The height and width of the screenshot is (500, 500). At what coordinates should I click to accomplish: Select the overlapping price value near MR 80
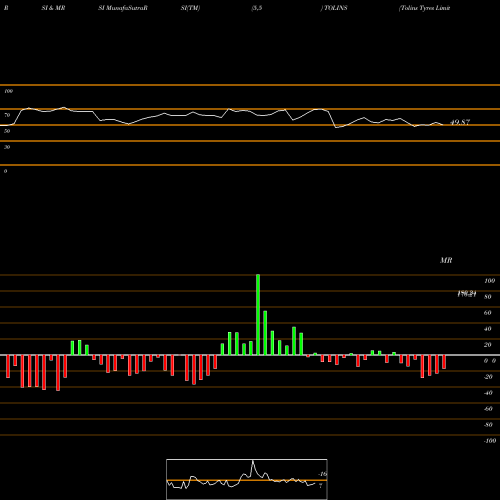[x=467, y=294]
